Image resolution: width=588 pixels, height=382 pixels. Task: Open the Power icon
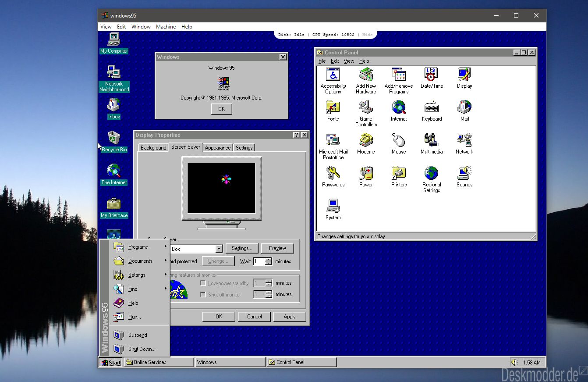pyautogui.click(x=366, y=177)
